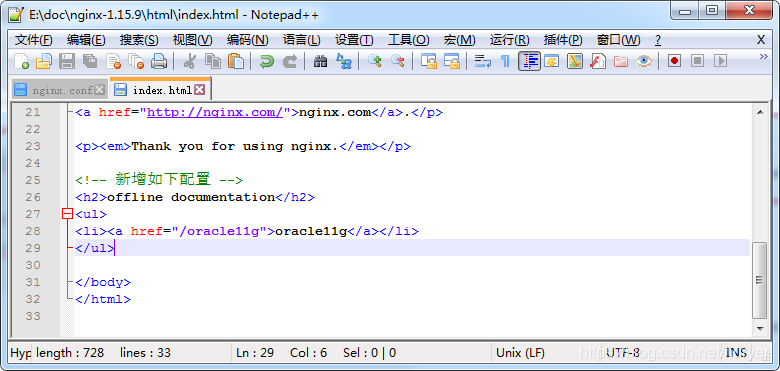Image resolution: width=780 pixels, height=371 pixels.
Task: Open the ? help menu
Action: (658, 40)
